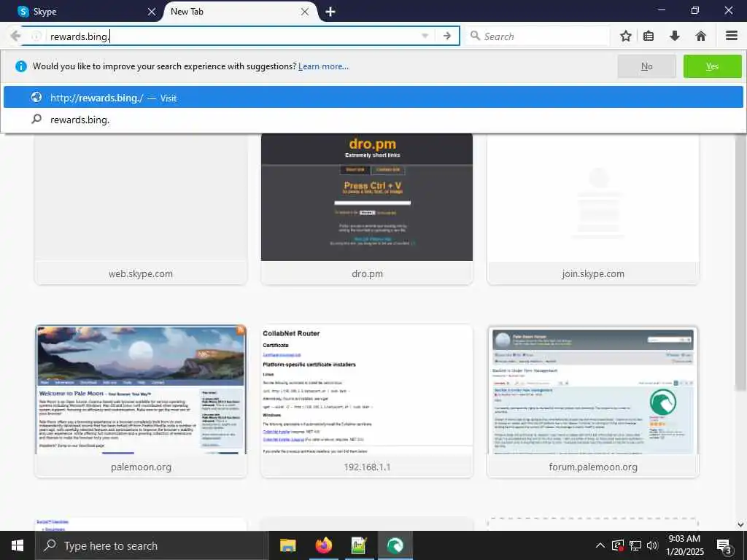Click the search magnifier icon
The height and width of the screenshot is (560, 747).
[x=475, y=36]
